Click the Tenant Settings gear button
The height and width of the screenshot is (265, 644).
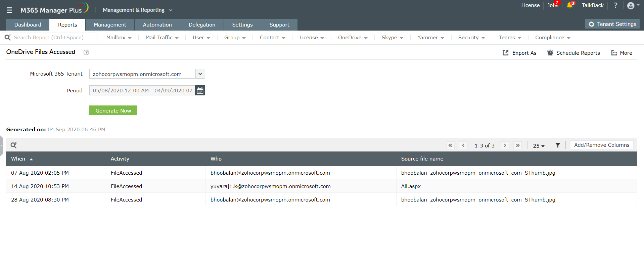[612, 24]
